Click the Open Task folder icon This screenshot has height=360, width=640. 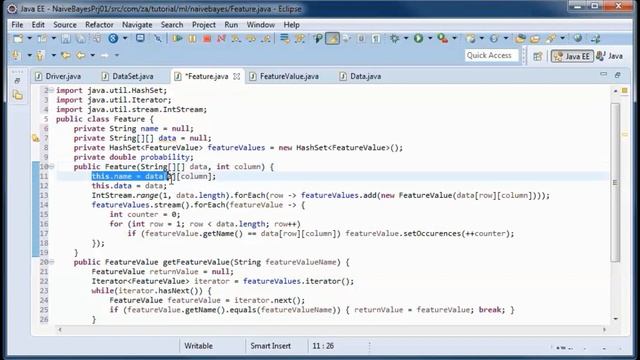[x=535, y=39]
